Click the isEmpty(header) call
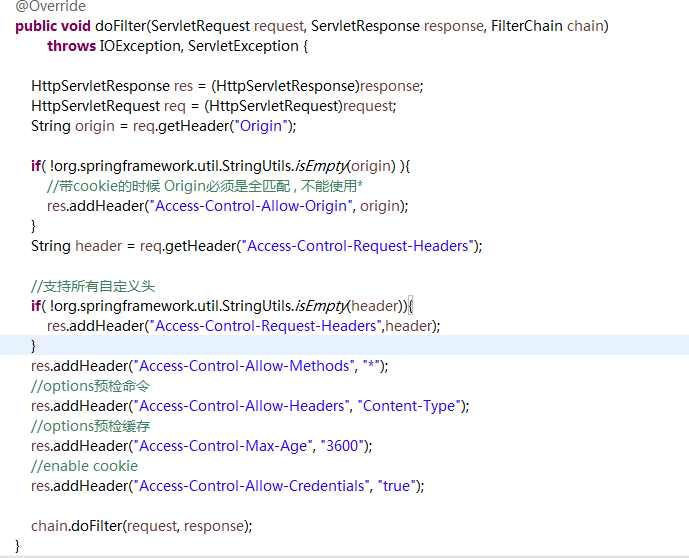The height and width of the screenshot is (558, 689). [349, 306]
